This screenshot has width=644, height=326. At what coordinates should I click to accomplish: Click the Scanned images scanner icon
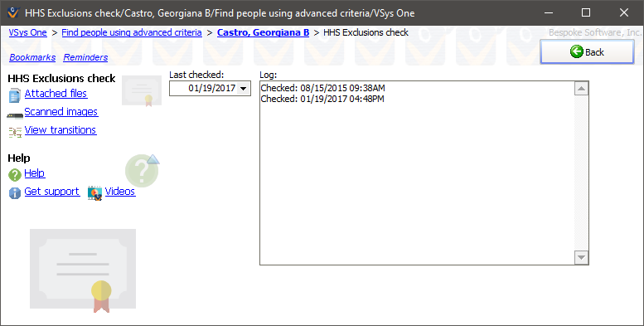(x=15, y=116)
